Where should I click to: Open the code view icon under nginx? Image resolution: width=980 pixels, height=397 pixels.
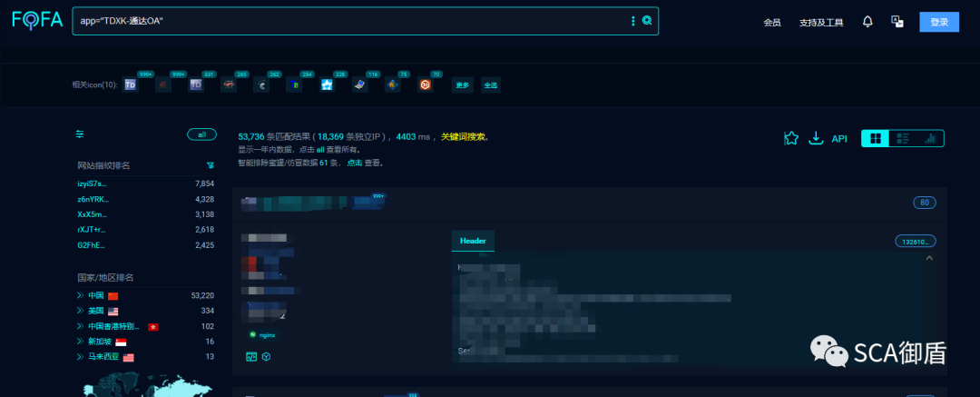coord(252,356)
